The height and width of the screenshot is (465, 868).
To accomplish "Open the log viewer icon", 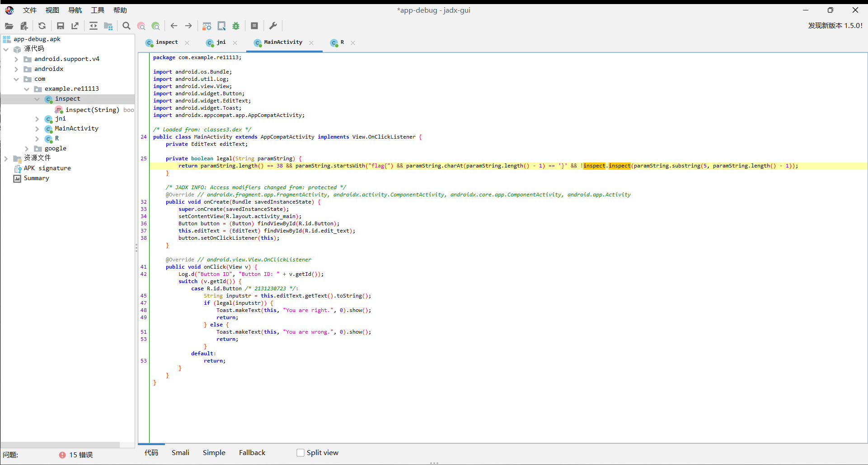I will 254,26.
